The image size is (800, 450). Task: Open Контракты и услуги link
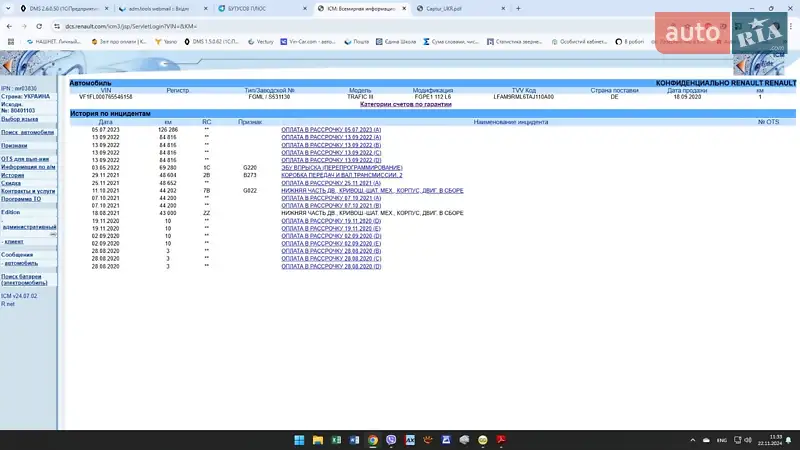pos(28,191)
